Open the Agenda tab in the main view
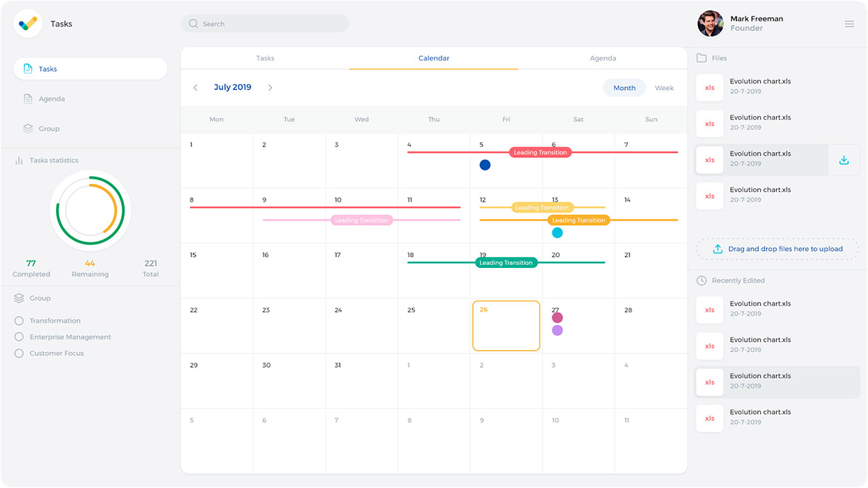The image size is (868, 488). point(603,58)
